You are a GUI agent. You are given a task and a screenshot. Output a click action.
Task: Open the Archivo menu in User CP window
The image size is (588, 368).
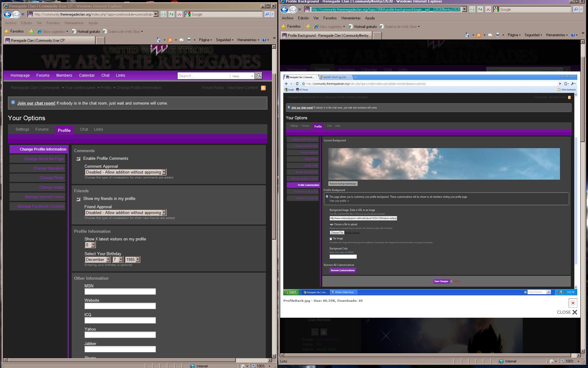(x=11, y=23)
